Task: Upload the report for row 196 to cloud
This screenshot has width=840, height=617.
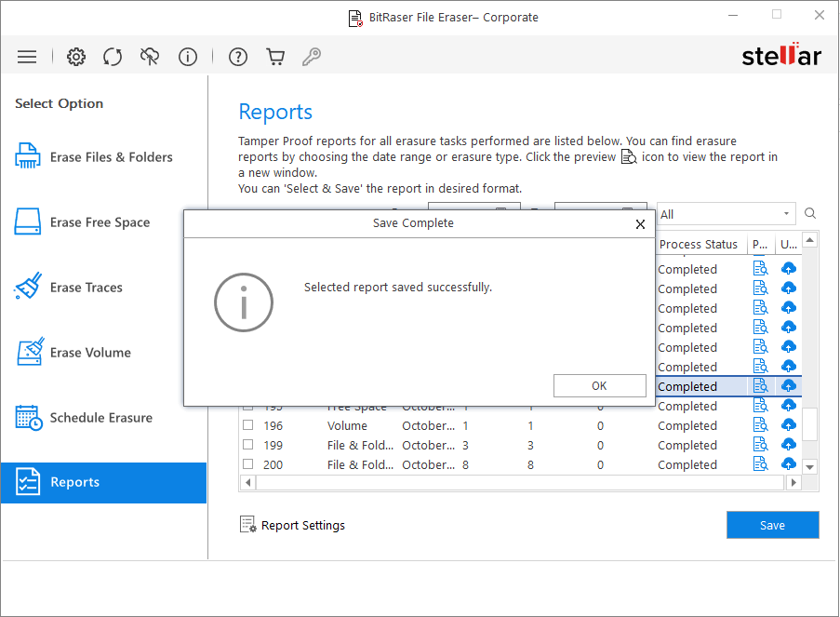Action: (788, 425)
